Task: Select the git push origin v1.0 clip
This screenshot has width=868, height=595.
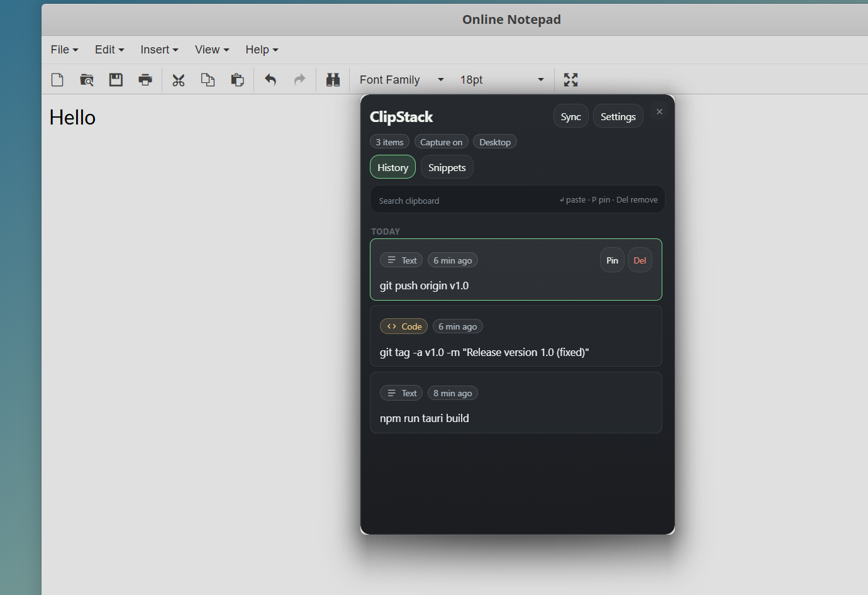Action: point(516,270)
